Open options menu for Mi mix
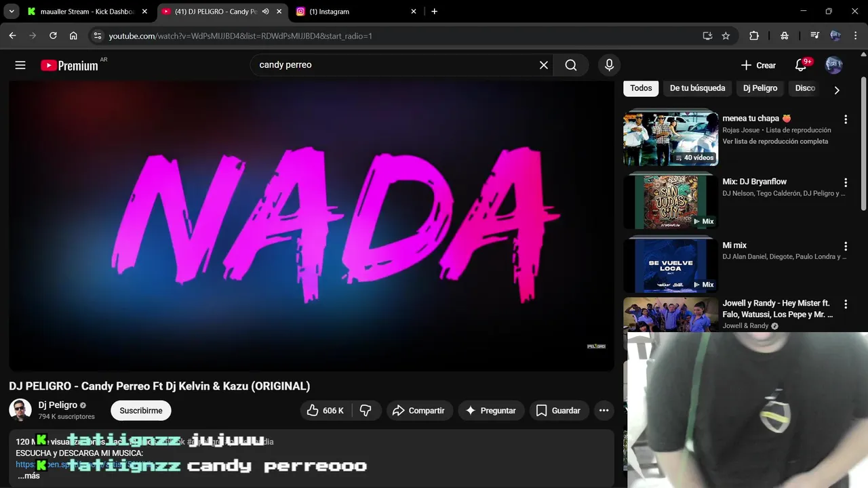 click(x=845, y=246)
